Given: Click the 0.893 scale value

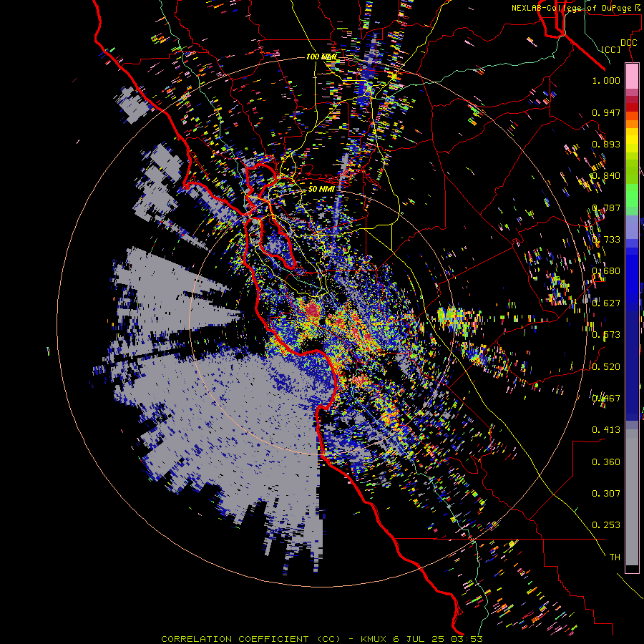Looking at the screenshot, I should point(606,144).
